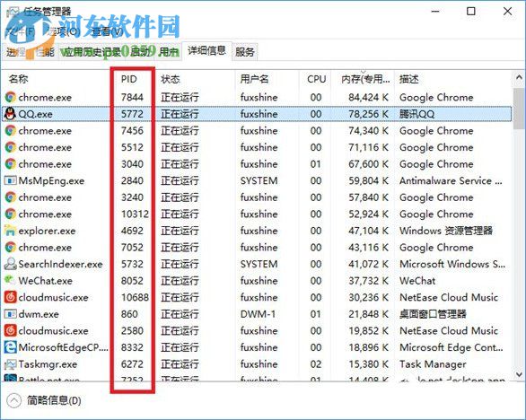Select the explorer.exe process name
The width and height of the screenshot is (526, 420).
(x=47, y=231)
